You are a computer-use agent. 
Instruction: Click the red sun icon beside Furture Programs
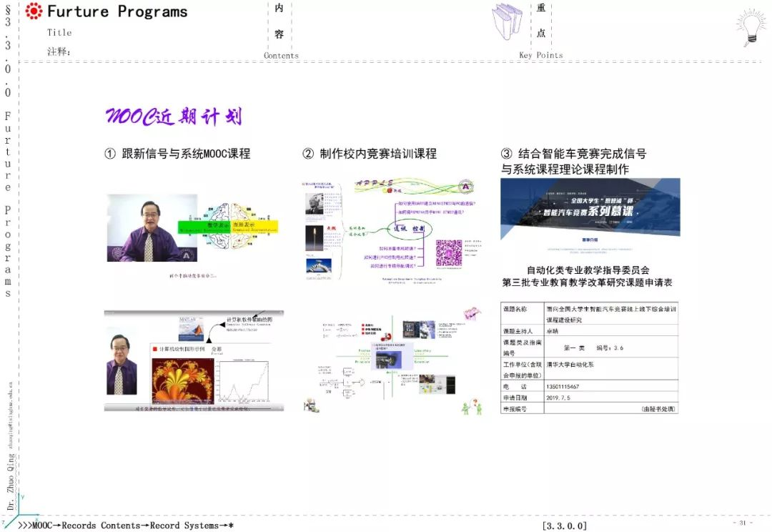pyautogui.click(x=34, y=11)
